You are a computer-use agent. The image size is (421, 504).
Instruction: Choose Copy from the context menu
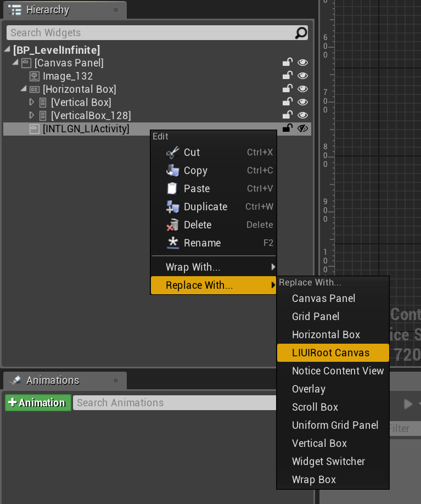point(214,170)
